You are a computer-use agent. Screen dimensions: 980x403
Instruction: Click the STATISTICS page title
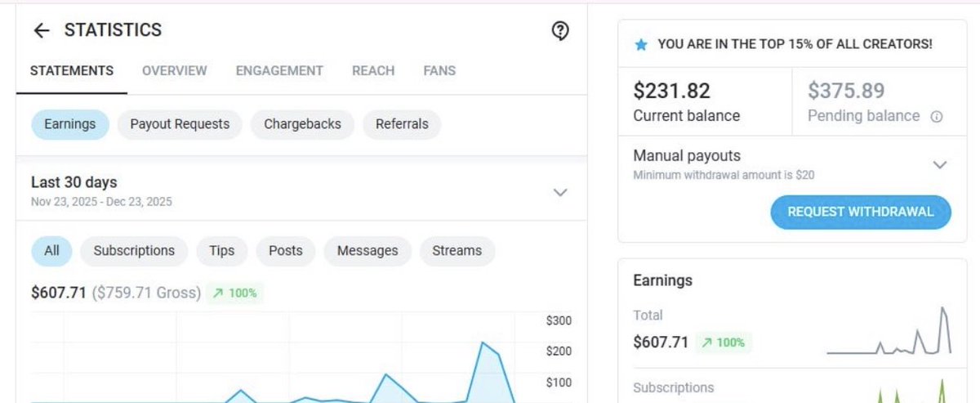click(113, 30)
